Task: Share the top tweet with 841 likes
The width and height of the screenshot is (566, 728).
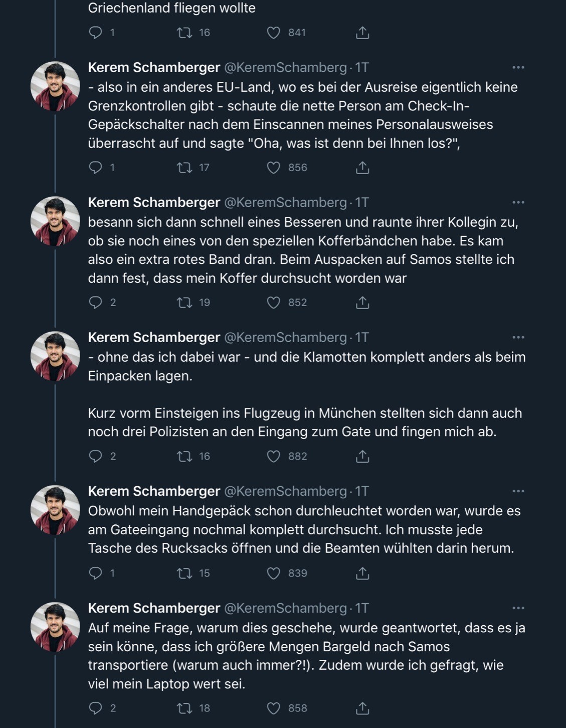Action: pyautogui.click(x=362, y=33)
